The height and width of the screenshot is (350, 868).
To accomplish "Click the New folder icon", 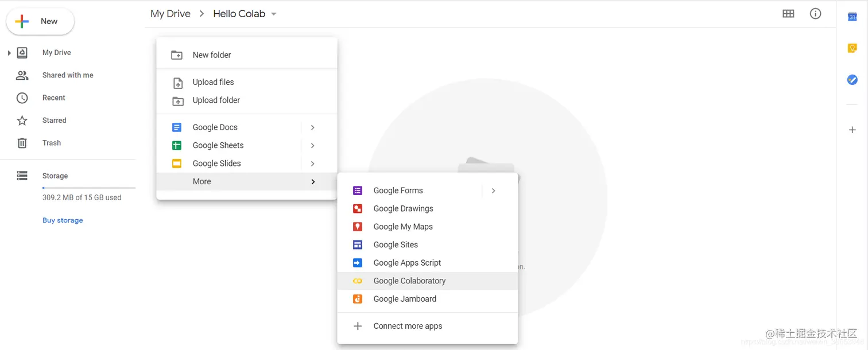I will point(177,55).
